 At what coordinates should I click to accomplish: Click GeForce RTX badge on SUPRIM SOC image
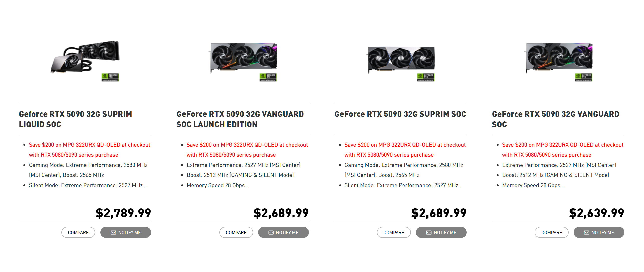(426, 77)
